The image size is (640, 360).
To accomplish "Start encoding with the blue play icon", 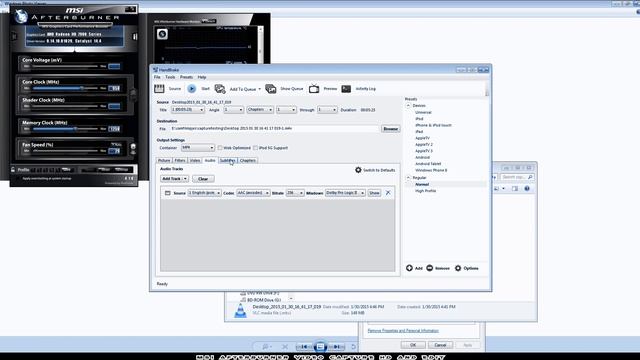I will 191,89.
